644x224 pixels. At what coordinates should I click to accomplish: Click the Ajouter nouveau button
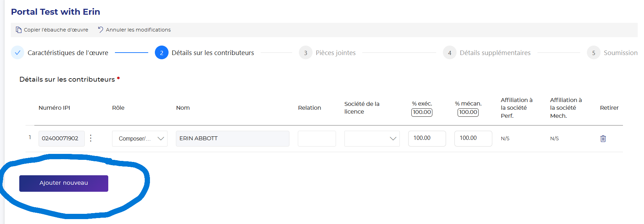pyautogui.click(x=64, y=183)
